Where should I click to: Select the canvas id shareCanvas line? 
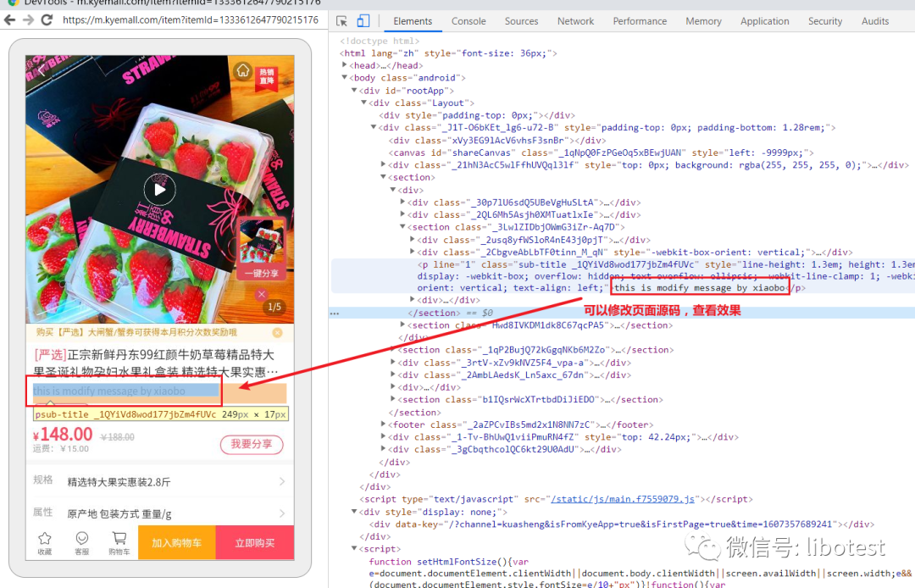click(601, 153)
